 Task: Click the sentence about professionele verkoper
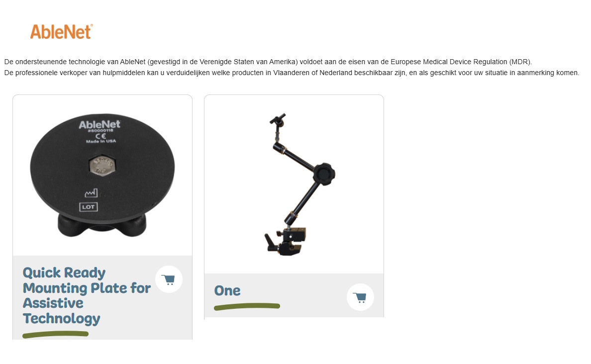pos(292,73)
